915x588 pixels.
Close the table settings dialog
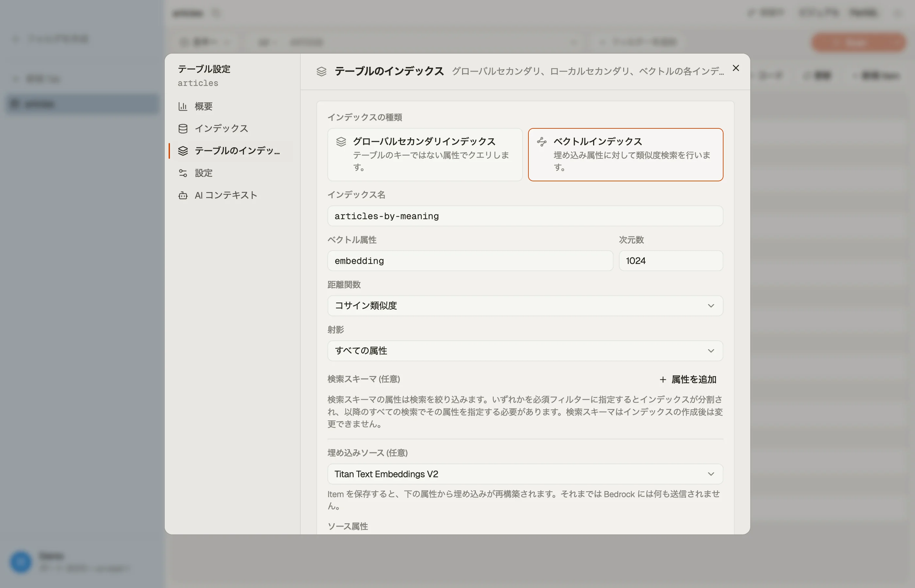coord(736,68)
